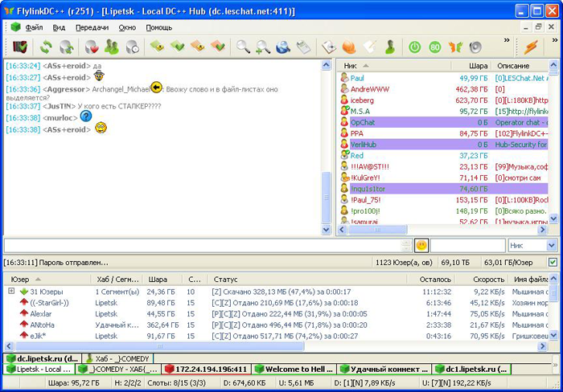Toggle the checkbox right of 63,01 ГБ/Юзер
Viewport: 563px width, 392px height.
click(x=553, y=263)
